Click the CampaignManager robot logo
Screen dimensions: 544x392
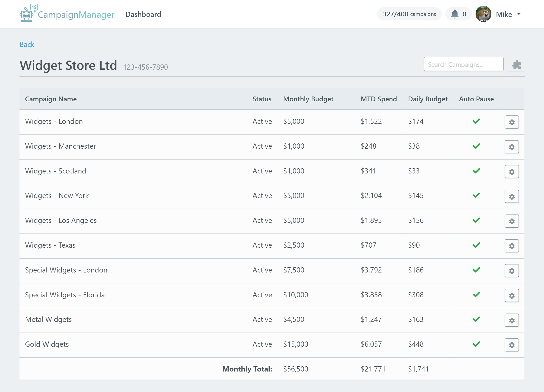(28, 13)
